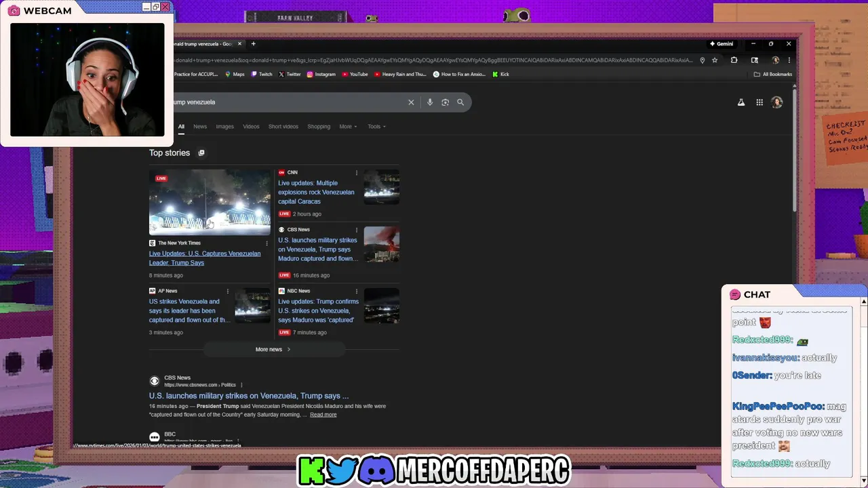The width and height of the screenshot is (868, 488).
Task: Expand the More search filters dropdown
Action: (348, 127)
